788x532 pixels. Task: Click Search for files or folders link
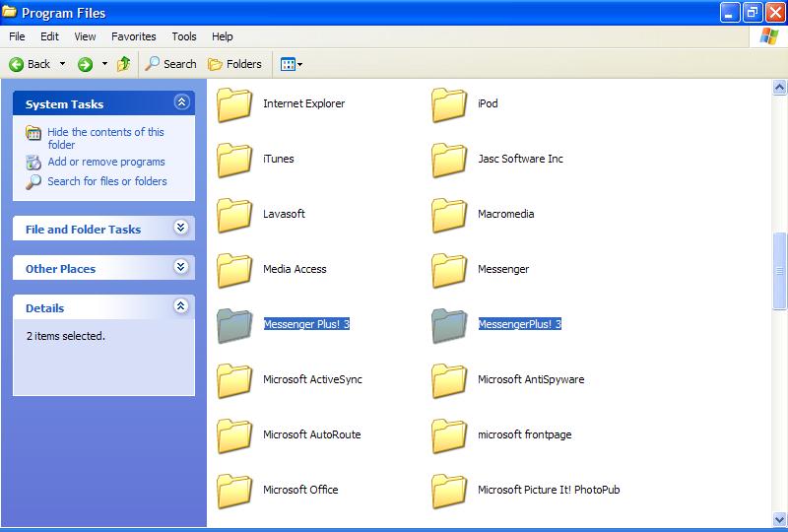107,181
